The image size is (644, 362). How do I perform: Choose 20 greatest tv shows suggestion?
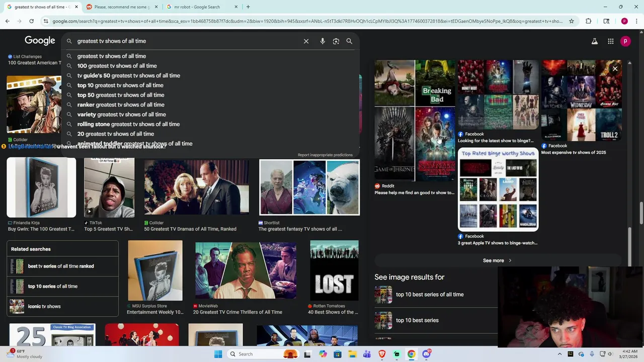click(x=116, y=134)
